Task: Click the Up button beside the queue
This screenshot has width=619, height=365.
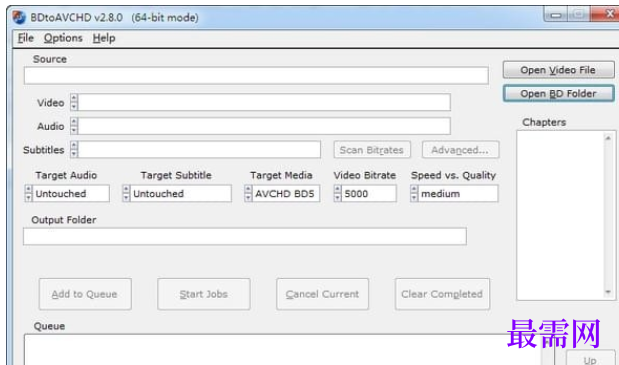Action: point(590,358)
